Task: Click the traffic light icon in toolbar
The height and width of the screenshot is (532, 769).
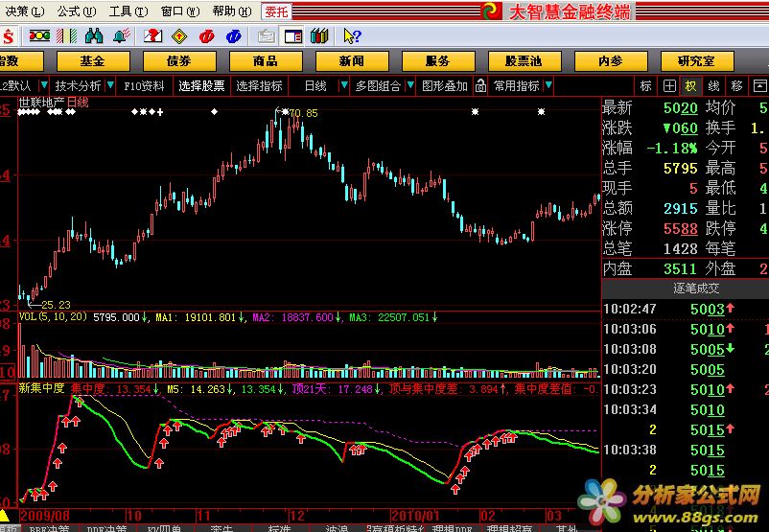Action: tap(39, 35)
